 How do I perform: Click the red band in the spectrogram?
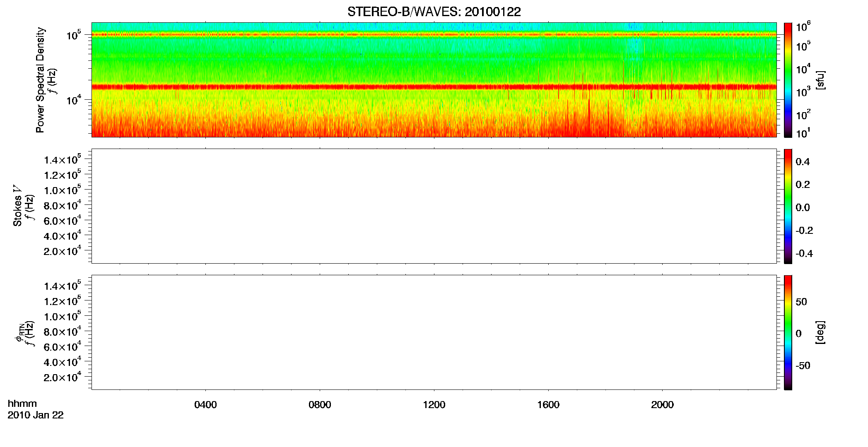[x=434, y=87]
